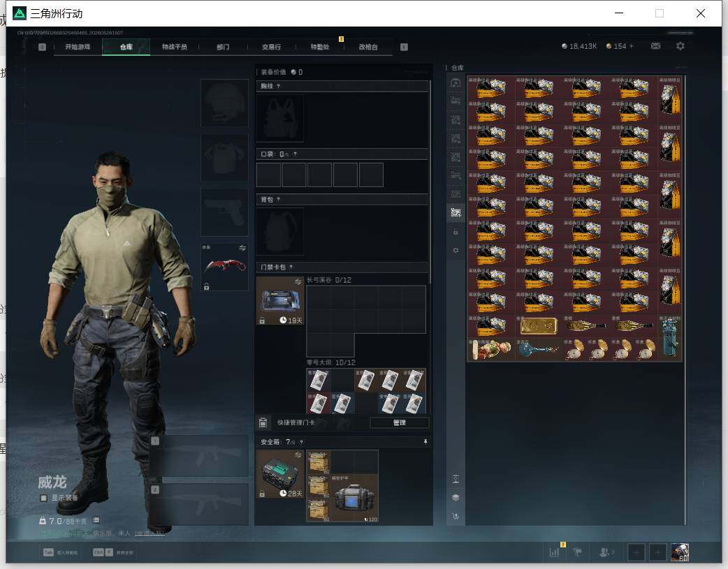The image size is (728, 569).
Task: Click the pistol sidearm slot
Action: 224,212
